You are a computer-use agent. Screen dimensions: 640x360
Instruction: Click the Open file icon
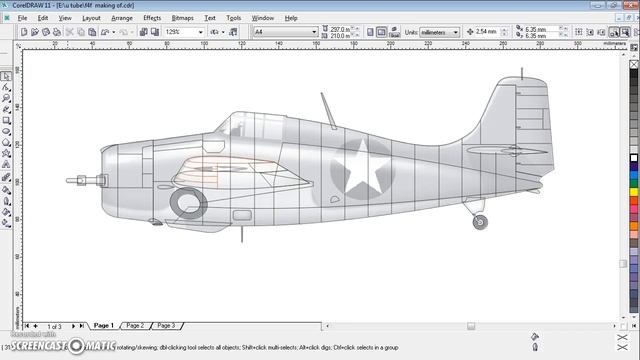tap(35, 32)
